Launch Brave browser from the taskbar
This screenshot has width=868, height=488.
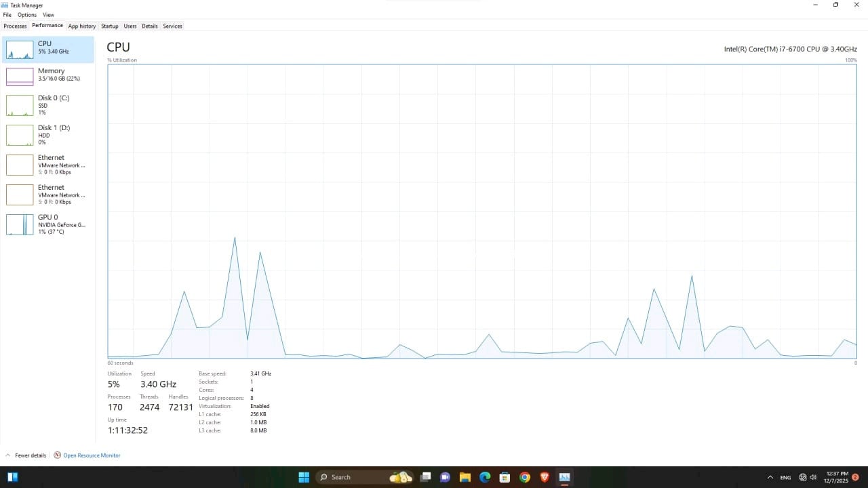tap(545, 477)
